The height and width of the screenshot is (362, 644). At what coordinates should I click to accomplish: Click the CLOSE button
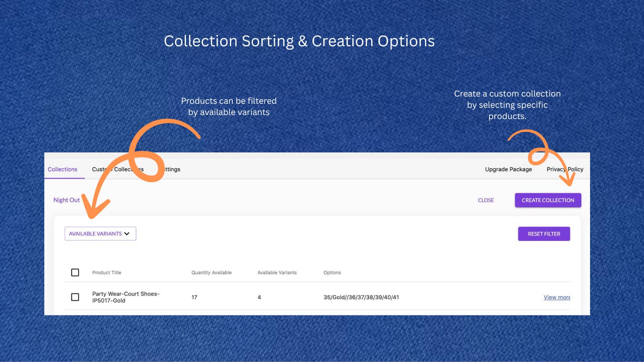point(486,200)
